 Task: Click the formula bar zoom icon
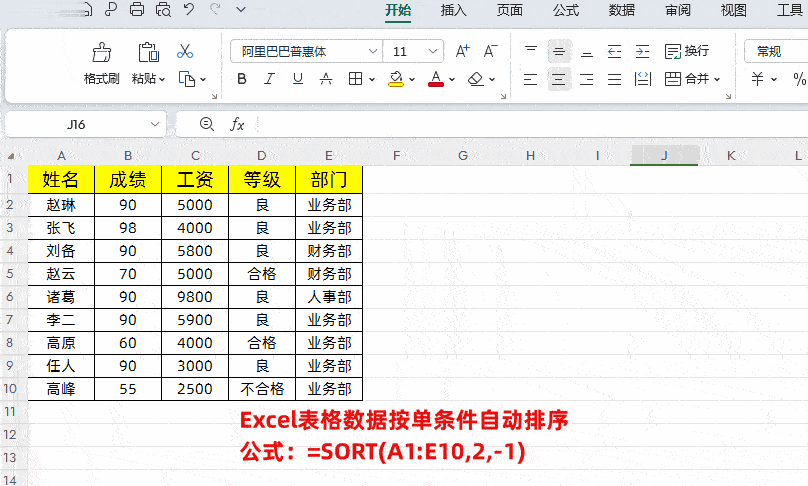[x=207, y=124]
